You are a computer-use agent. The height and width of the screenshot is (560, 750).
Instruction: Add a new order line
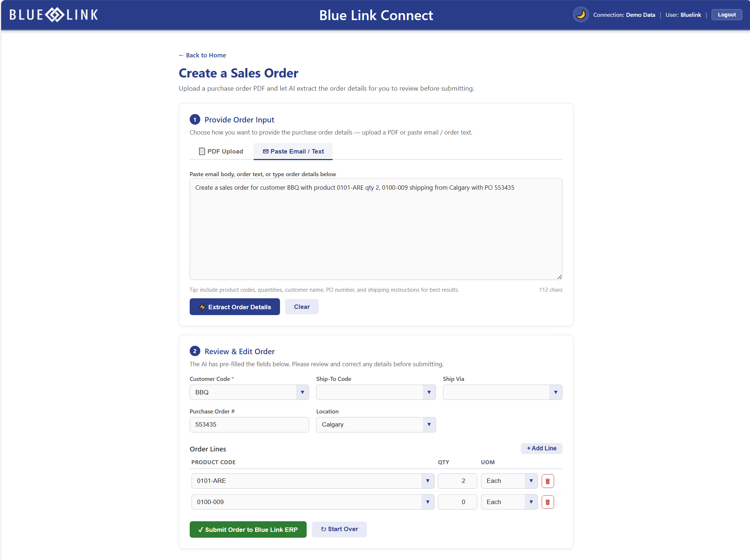[x=541, y=449]
